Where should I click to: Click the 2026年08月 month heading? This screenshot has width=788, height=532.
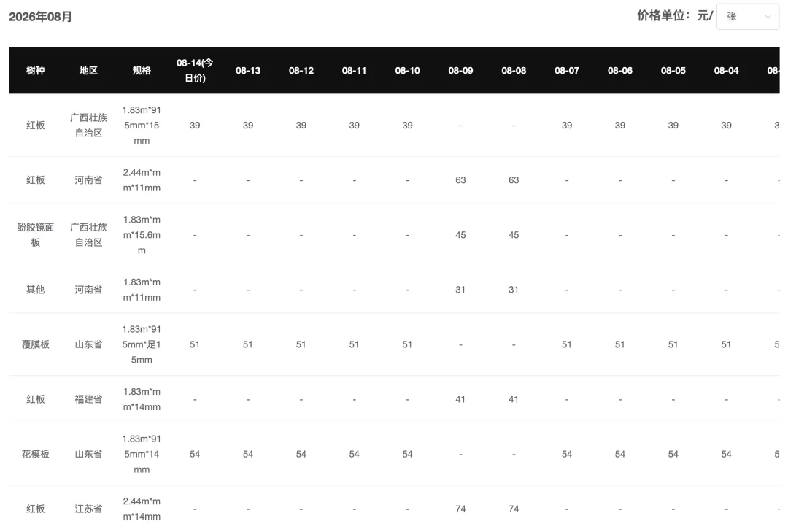40,17
